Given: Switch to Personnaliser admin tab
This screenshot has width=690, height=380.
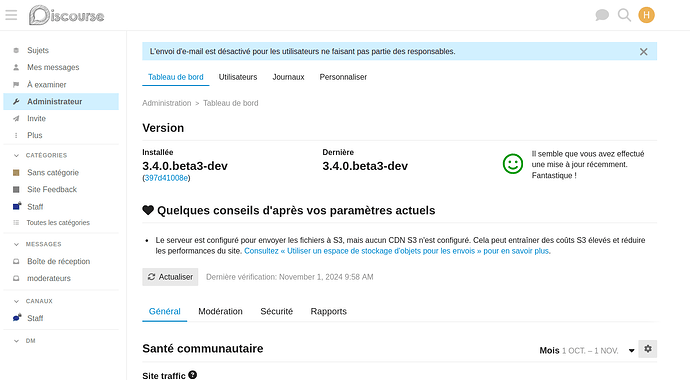Looking at the screenshot, I should coord(343,77).
